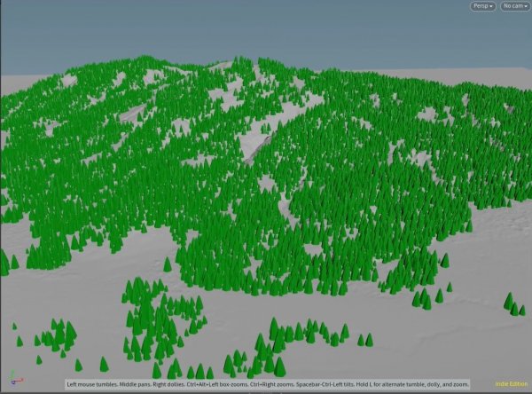Open the No cam camera dropdown

[x=515, y=6]
